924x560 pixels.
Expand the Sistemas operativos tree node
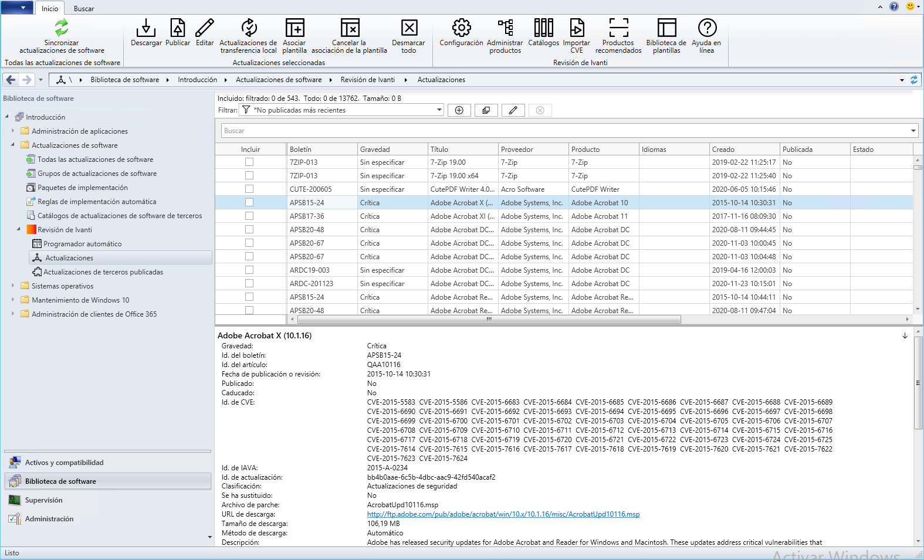(13, 286)
